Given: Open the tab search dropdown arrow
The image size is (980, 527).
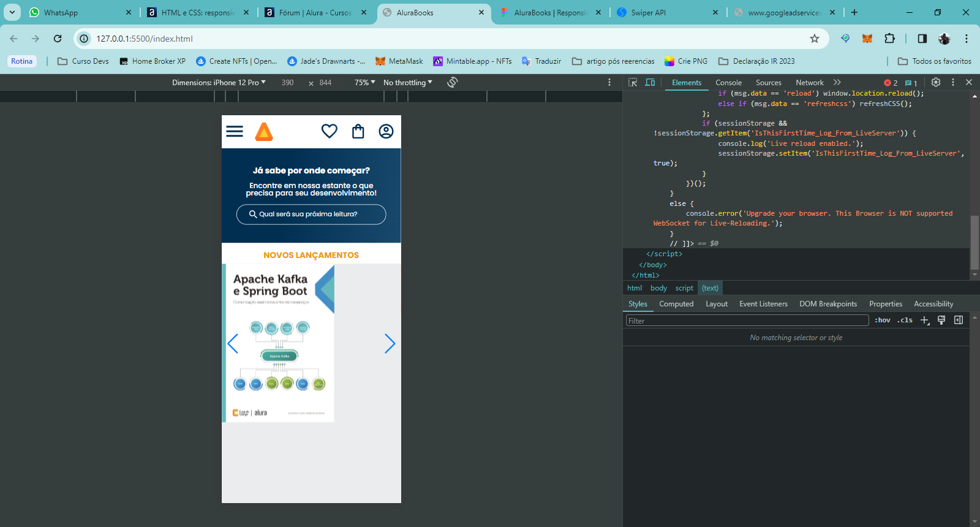Looking at the screenshot, I should click(12, 12).
